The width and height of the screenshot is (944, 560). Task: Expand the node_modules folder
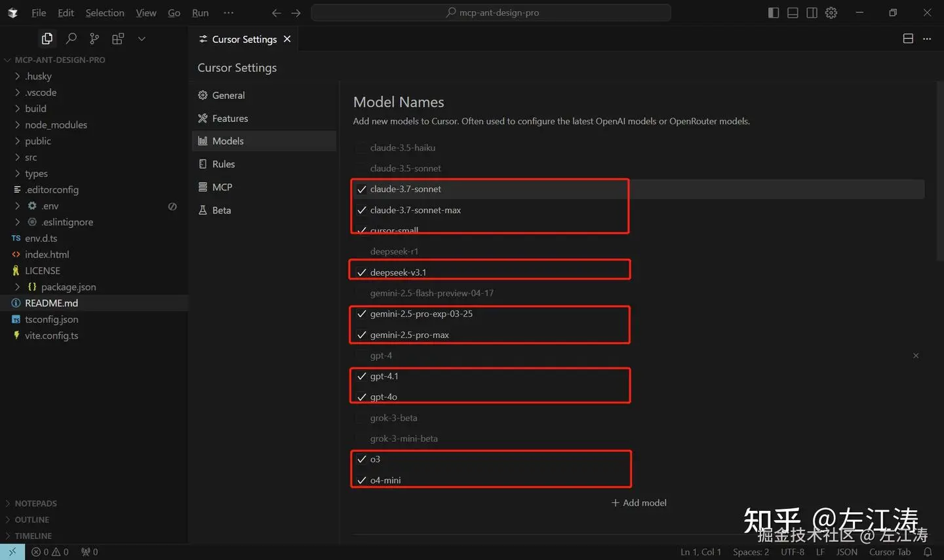56,125
